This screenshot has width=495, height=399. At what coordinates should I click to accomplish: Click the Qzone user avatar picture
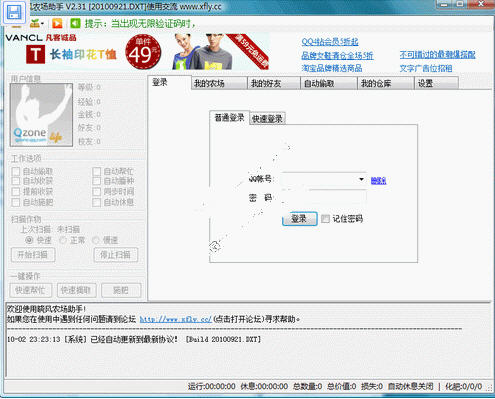tap(41, 115)
